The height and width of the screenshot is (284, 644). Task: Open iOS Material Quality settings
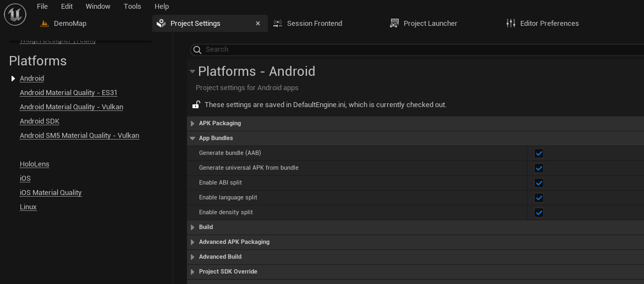tap(51, 193)
